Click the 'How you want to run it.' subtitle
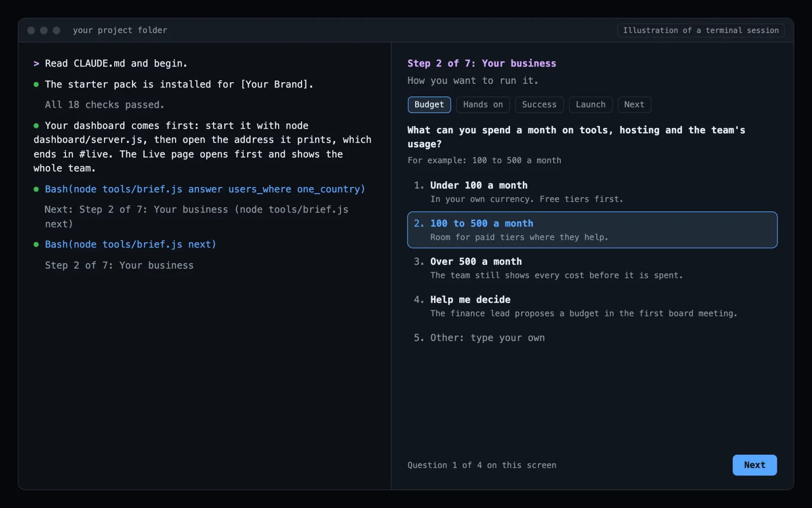This screenshot has width=812, height=508. [473, 80]
